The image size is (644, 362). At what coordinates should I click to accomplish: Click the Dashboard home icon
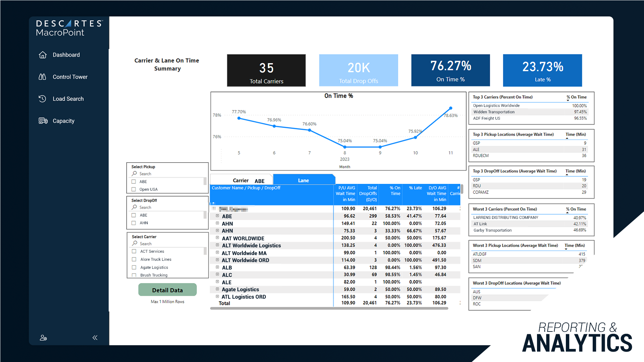(x=43, y=55)
